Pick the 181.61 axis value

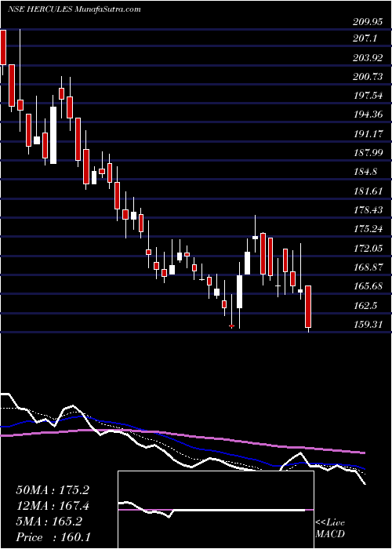tap(368, 191)
